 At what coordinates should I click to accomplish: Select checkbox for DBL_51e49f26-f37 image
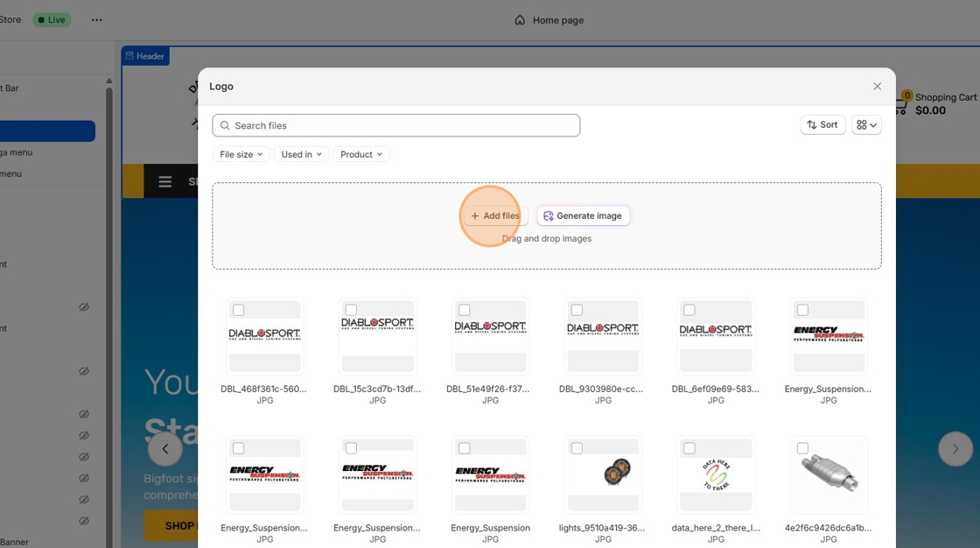click(465, 310)
